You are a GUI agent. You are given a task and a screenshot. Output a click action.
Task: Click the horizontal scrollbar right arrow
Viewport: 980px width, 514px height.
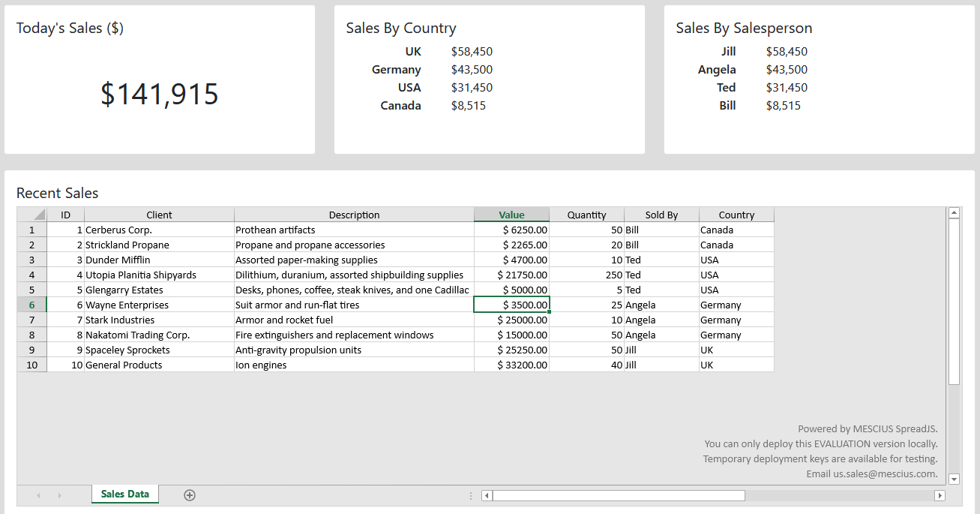click(940, 495)
